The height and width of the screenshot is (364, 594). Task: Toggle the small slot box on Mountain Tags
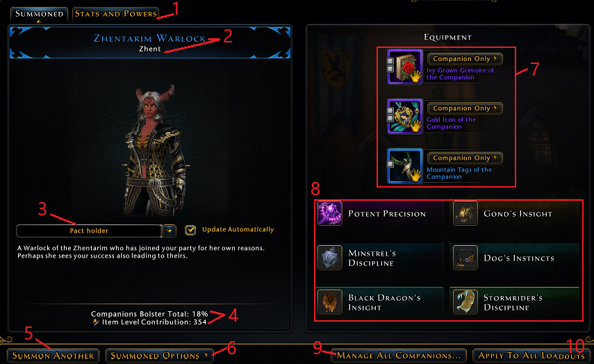tap(390, 164)
